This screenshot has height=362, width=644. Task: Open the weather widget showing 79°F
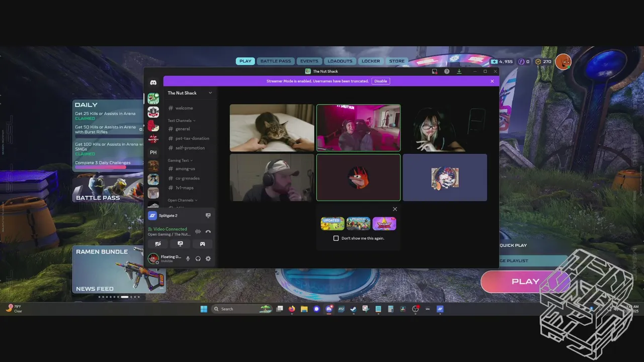coord(14,309)
